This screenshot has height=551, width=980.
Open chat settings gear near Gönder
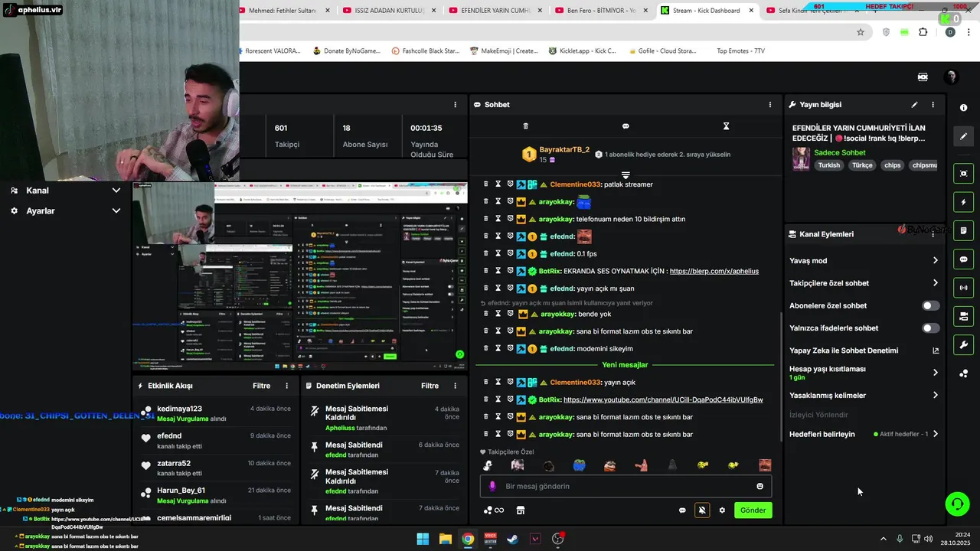[722, 510]
